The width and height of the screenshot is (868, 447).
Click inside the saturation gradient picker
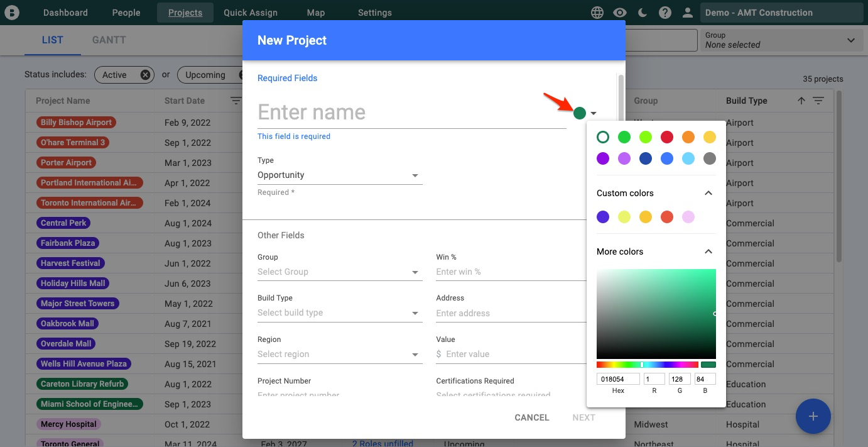pos(656,314)
